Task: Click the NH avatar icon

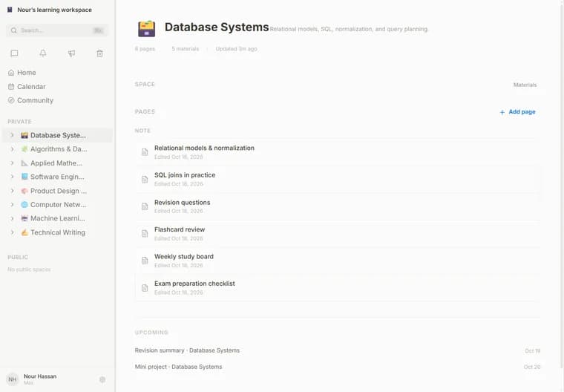Action: [12, 379]
